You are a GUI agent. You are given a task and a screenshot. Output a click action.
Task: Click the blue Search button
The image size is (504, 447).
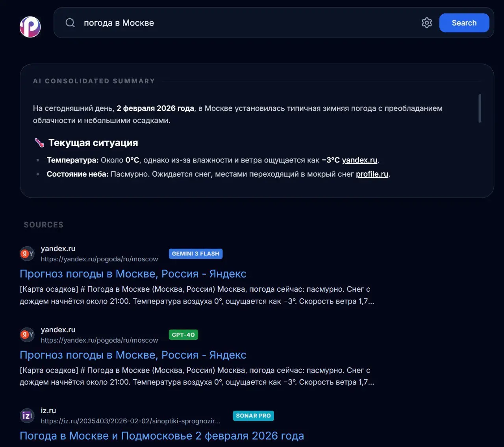tap(464, 23)
